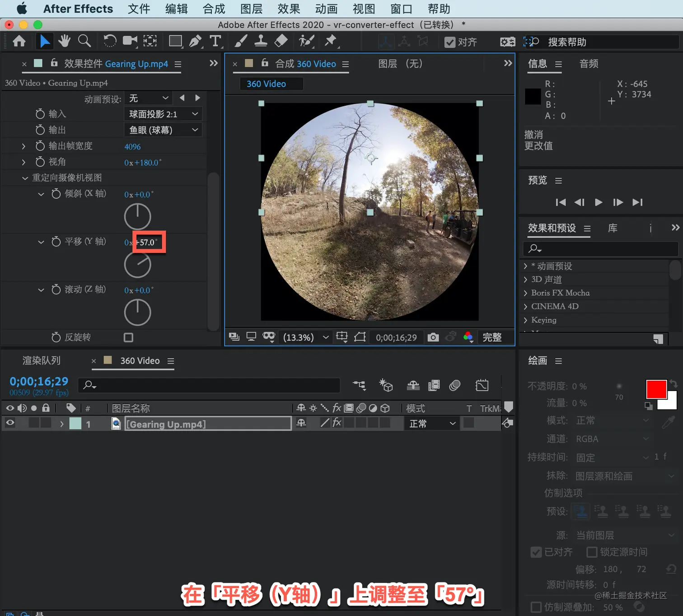Screen dimensions: 683x616
Task: Toggle the effect fx switch on layer
Action: click(x=337, y=423)
